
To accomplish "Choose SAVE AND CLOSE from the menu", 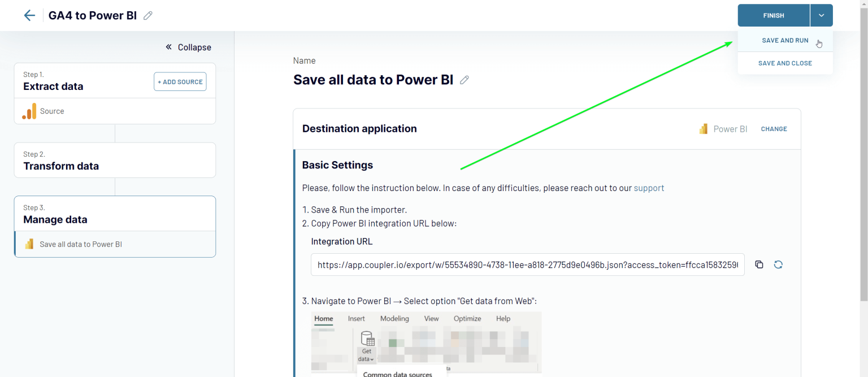I will coord(785,63).
